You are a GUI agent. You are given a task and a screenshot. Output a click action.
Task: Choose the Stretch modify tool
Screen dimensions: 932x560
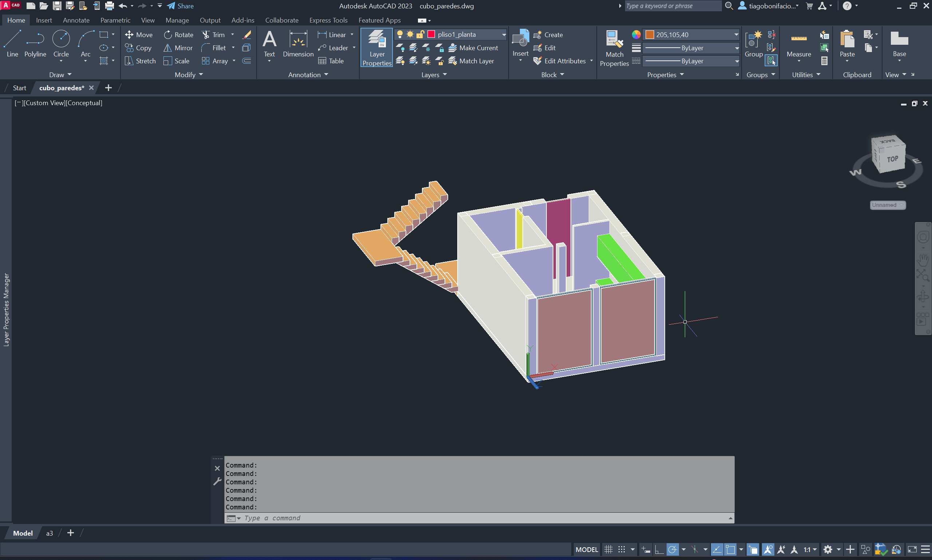coord(140,61)
